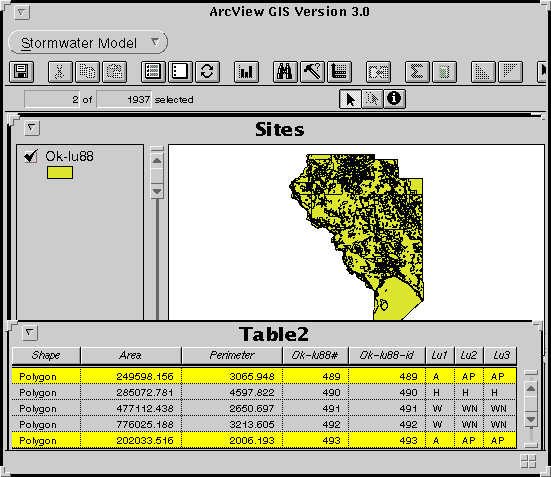Click the Sort Descending icon
This screenshot has height=477, width=551.
pos(510,72)
